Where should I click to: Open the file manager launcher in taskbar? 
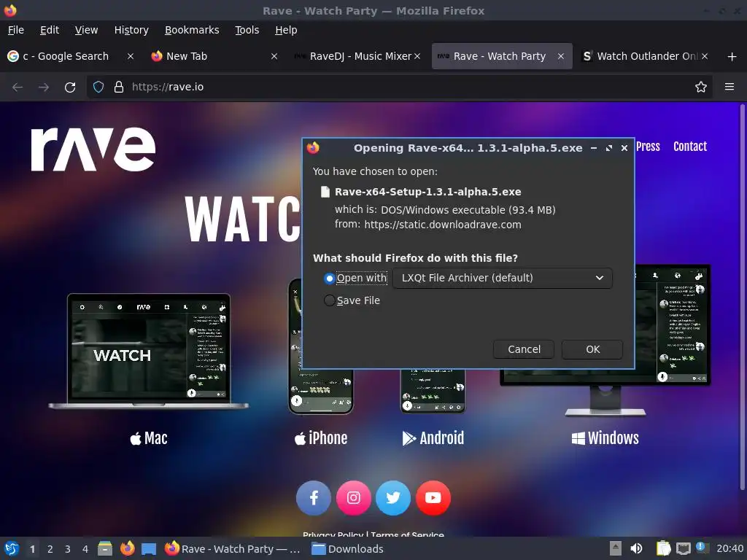pos(105,549)
